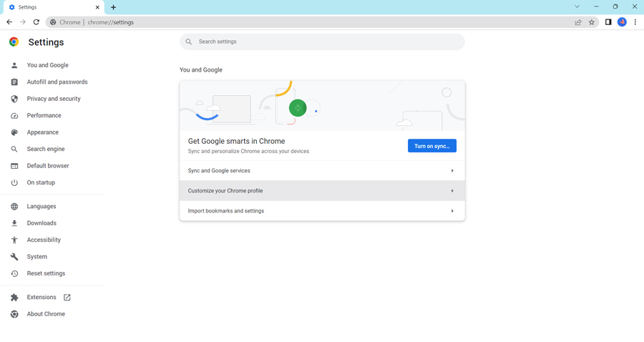Click the Downloads arrow icon
Viewport: 644px width, 342px height.
pos(14,223)
